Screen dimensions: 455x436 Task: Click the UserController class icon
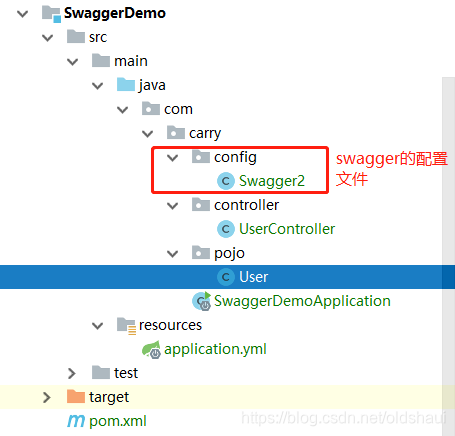[226, 229]
